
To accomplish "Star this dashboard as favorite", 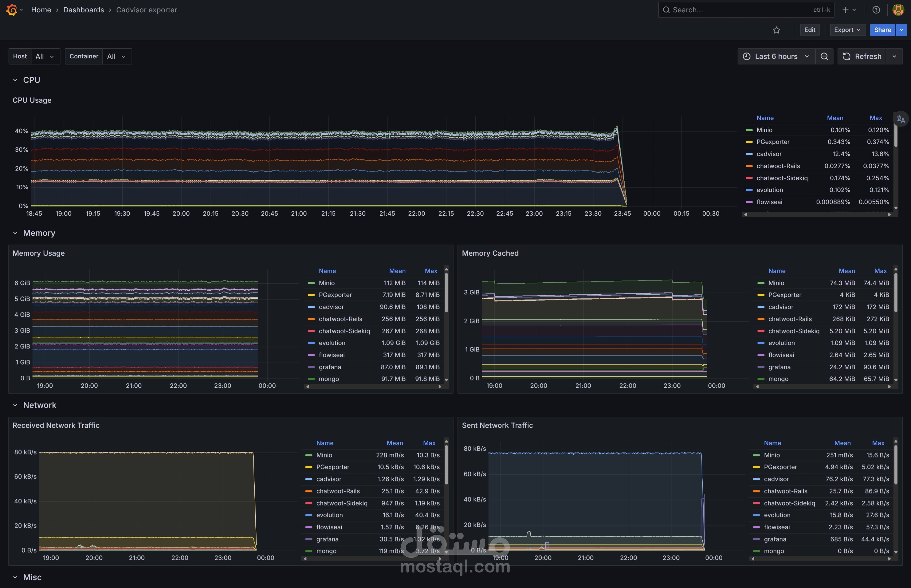I will 777,30.
